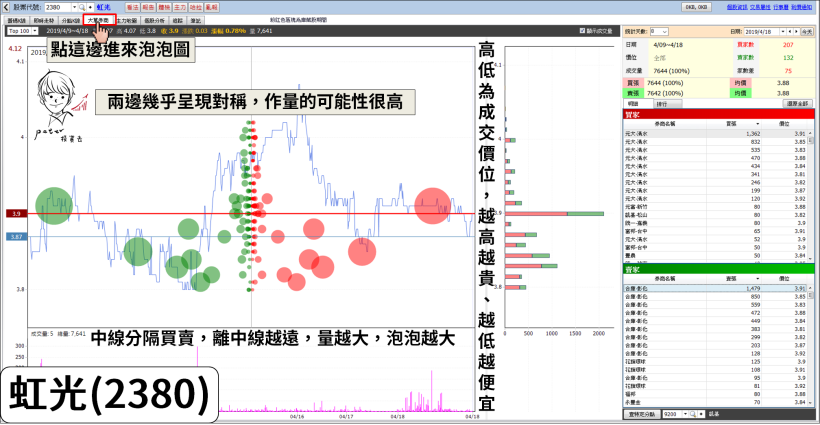Click seller table 券商名稱 column header
The image size is (820, 425).
coord(665,279)
